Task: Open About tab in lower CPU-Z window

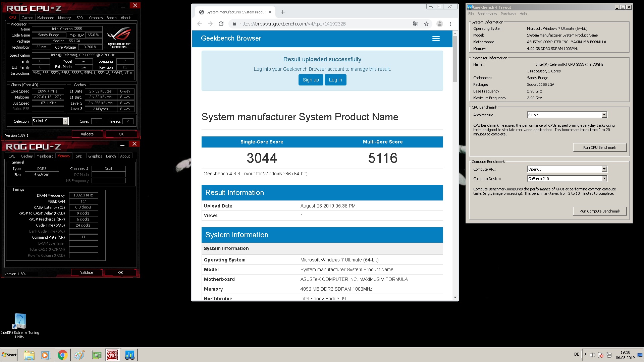Action: coord(125,156)
